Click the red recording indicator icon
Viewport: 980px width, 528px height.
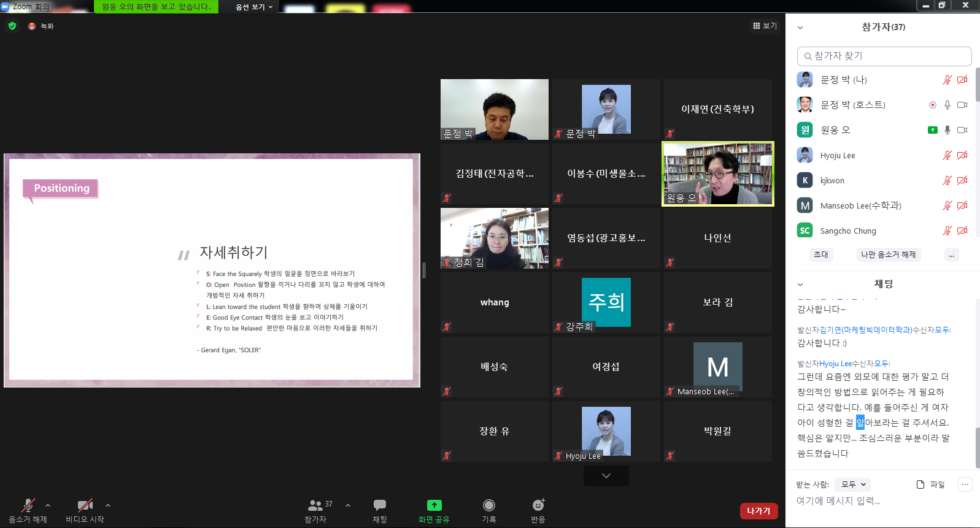pyautogui.click(x=32, y=26)
